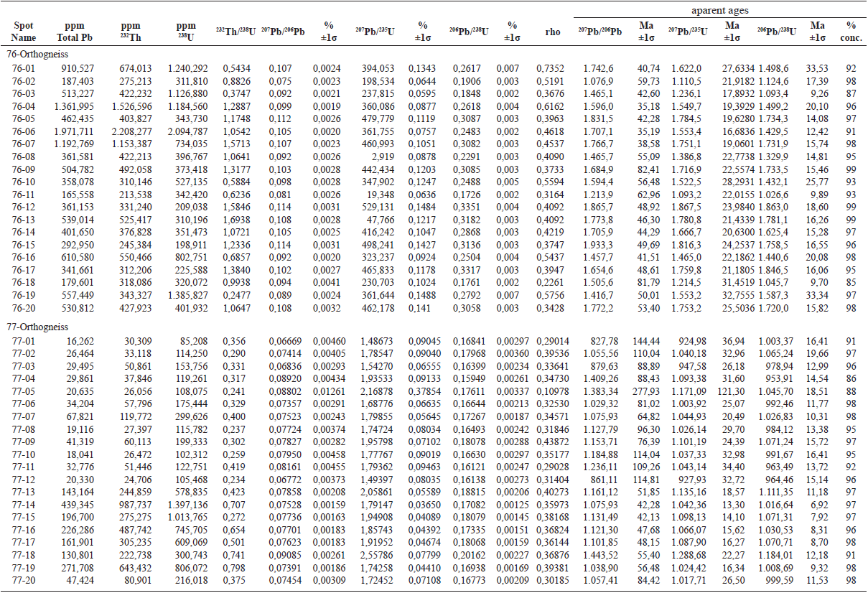Select the ppm Total Pb column header
The image size is (868, 593).
pos(73,31)
